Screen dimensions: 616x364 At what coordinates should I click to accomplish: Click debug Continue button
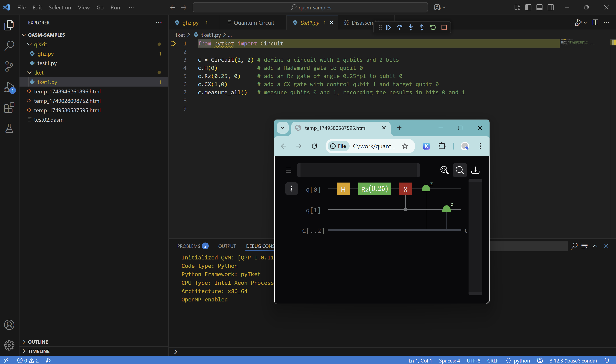point(388,27)
